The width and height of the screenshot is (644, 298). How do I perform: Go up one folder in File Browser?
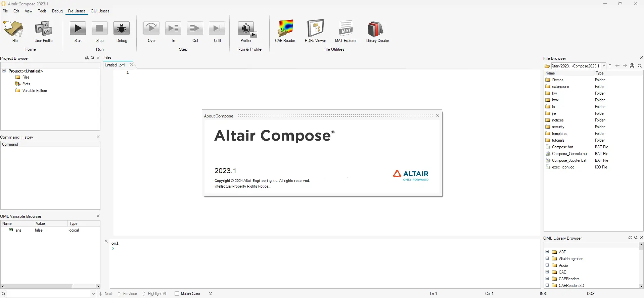click(x=610, y=66)
